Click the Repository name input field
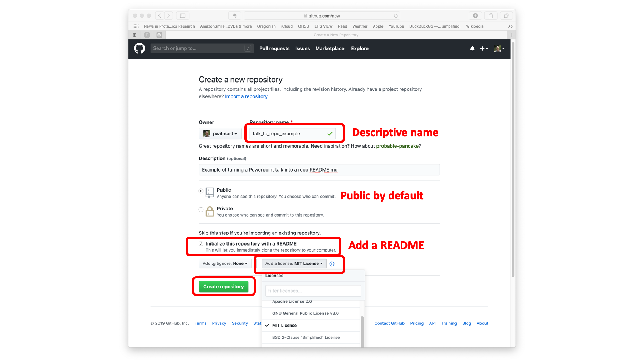This screenshot has width=644, height=362. tap(293, 134)
